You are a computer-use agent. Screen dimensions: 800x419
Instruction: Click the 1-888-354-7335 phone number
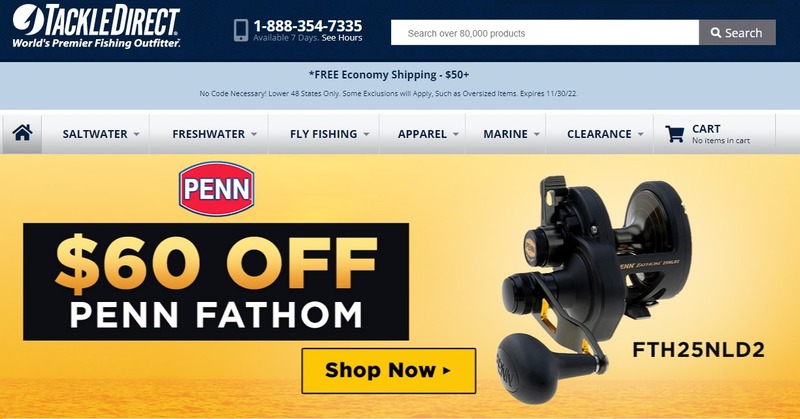[308, 26]
